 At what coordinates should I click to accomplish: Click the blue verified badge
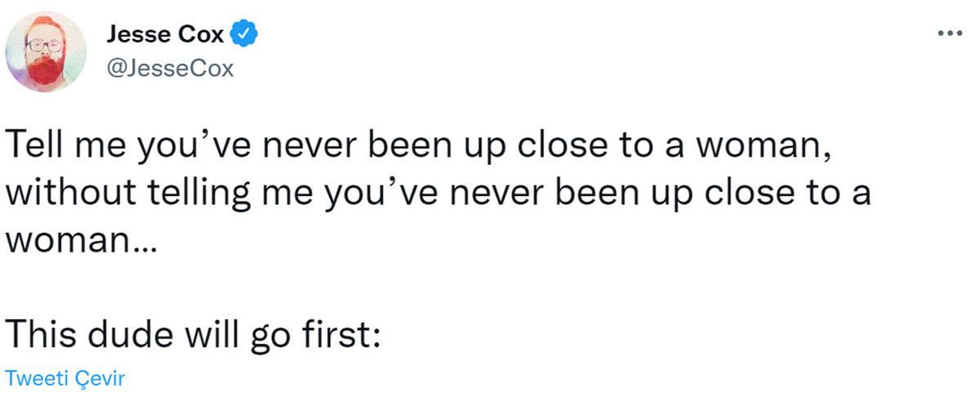click(x=246, y=33)
